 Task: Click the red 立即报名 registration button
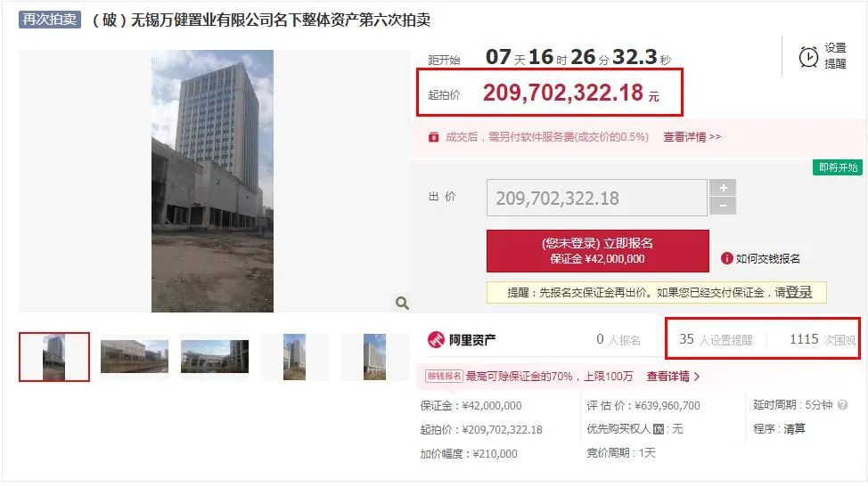click(x=597, y=251)
